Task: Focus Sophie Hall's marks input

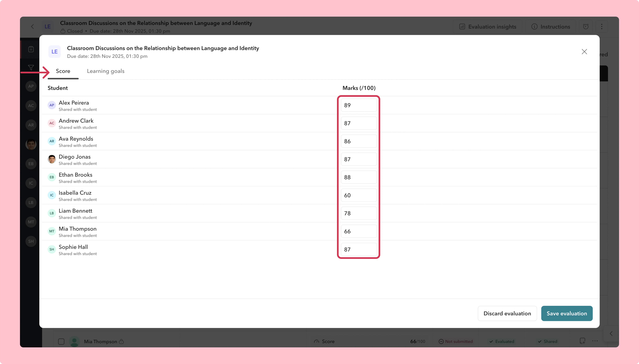Action: coord(359,250)
